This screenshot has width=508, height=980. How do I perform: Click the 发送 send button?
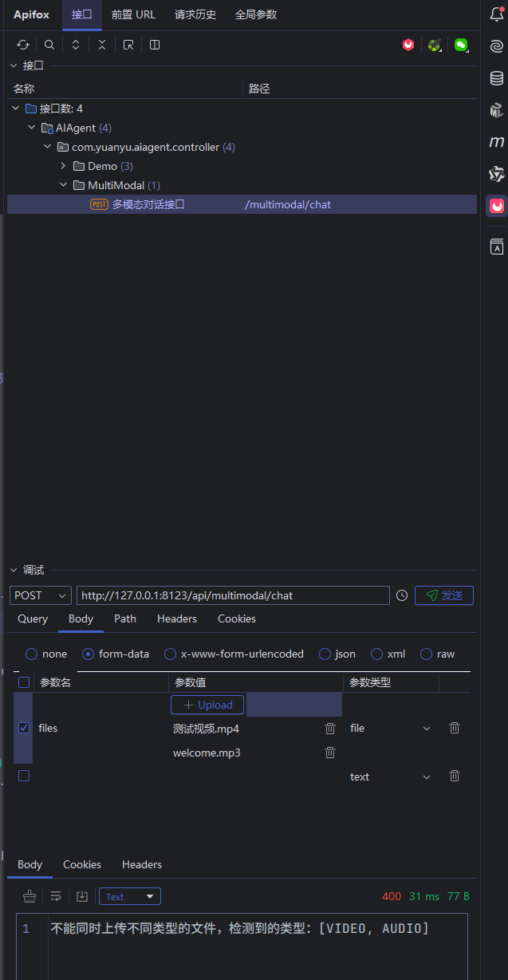coord(444,595)
